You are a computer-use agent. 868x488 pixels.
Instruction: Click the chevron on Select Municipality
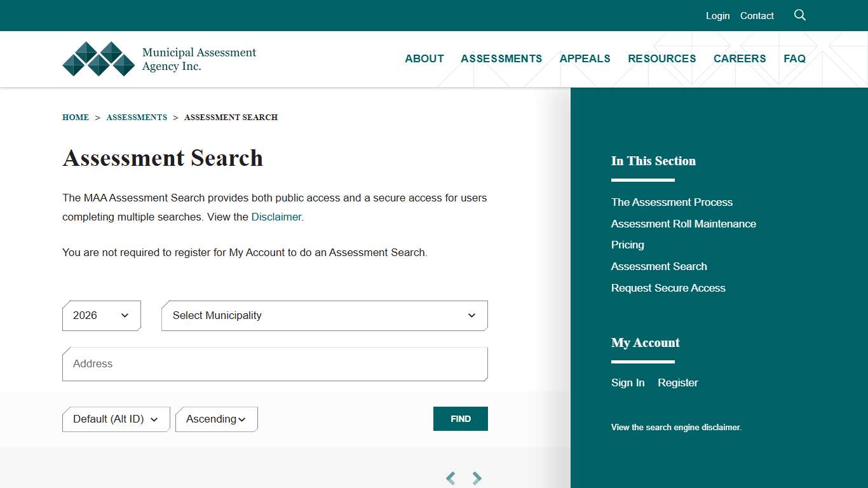coord(471,316)
